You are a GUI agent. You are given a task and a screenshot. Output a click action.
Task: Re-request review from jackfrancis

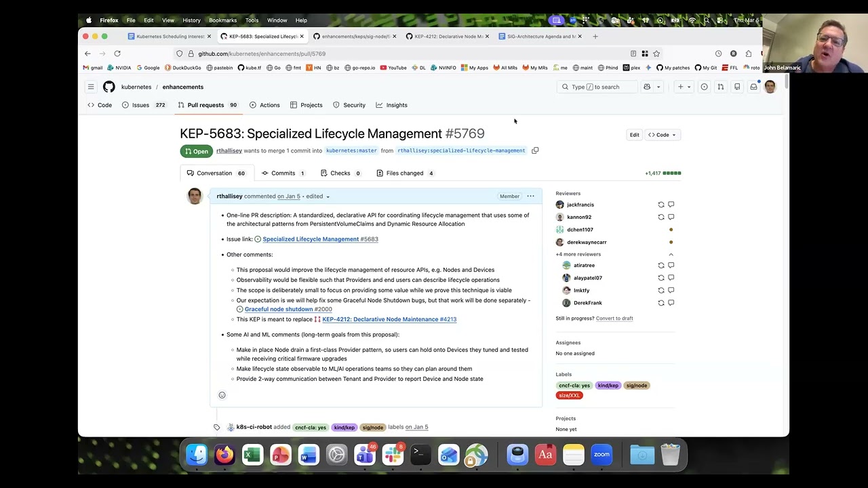coord(661,205)
